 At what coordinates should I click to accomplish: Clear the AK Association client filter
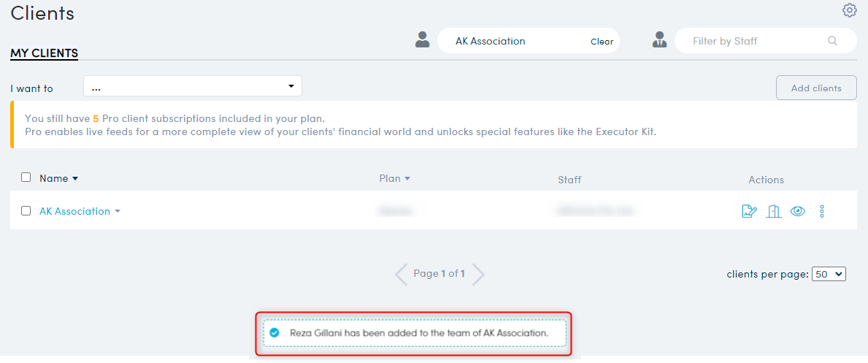point(602,42)
